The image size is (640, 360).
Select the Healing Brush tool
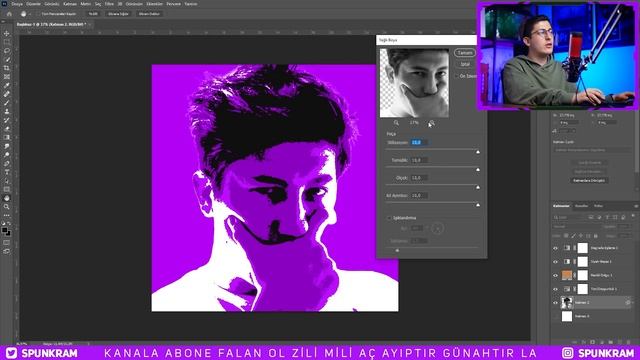pyautogui.click(x=7, y=94)
